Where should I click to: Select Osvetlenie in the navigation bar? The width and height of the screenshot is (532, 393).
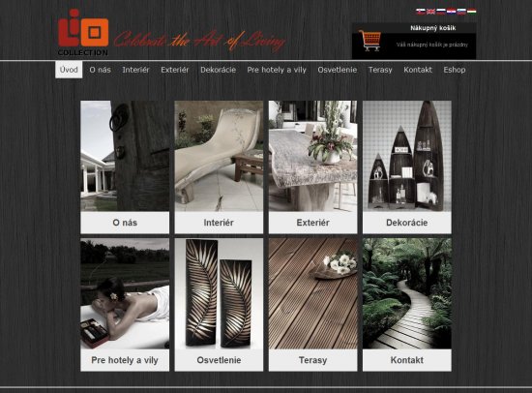point(338,70)
